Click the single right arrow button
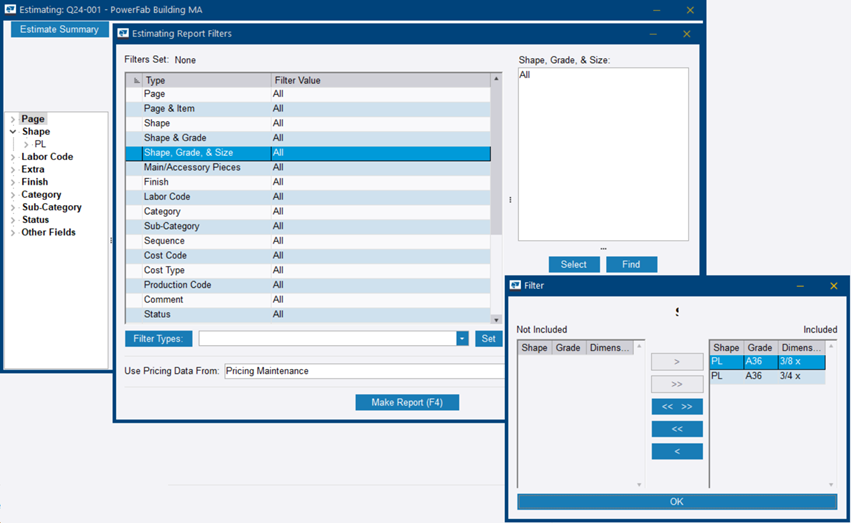Viewport: 851px width, 523px height. point(676,362)
